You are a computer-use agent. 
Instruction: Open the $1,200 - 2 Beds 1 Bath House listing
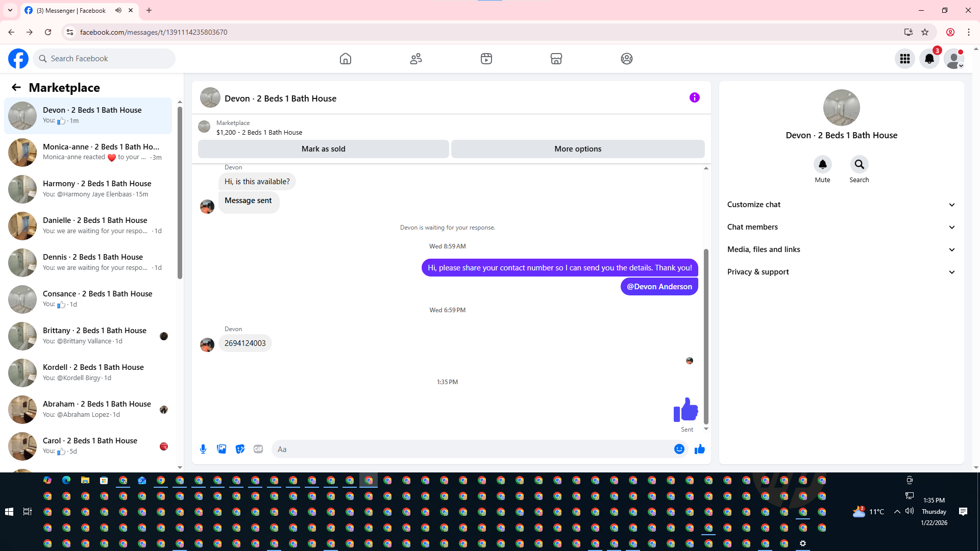pyautogui.click(x=259, y=132)
